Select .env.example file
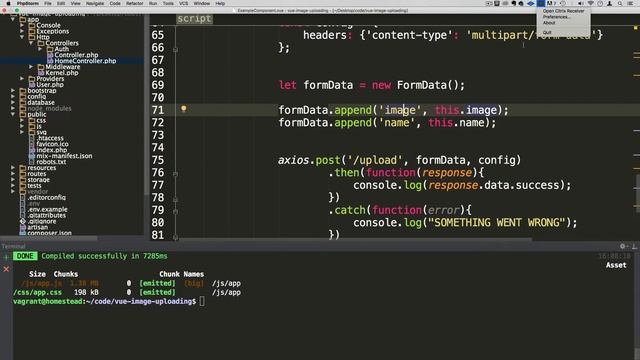This screenshot has width=640, height=360. pyautogui.click(x=47, y=209)
